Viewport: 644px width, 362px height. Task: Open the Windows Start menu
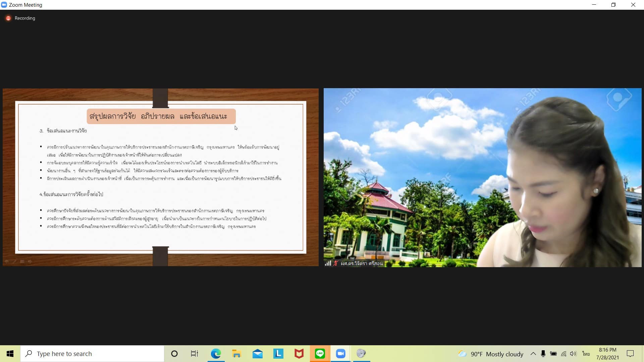pyautogui.click(x=10, y=354)
